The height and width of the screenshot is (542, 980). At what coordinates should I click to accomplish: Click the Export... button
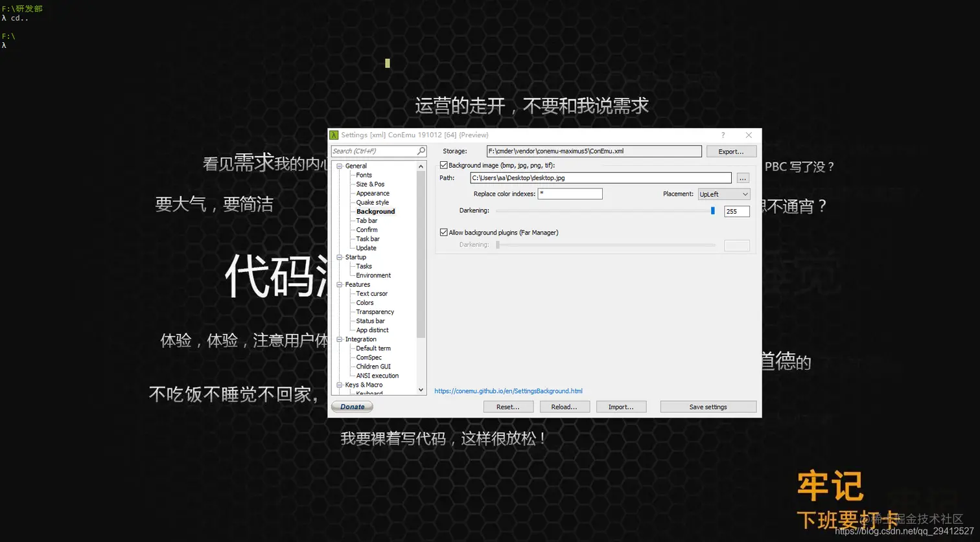(x=731, y=152)
